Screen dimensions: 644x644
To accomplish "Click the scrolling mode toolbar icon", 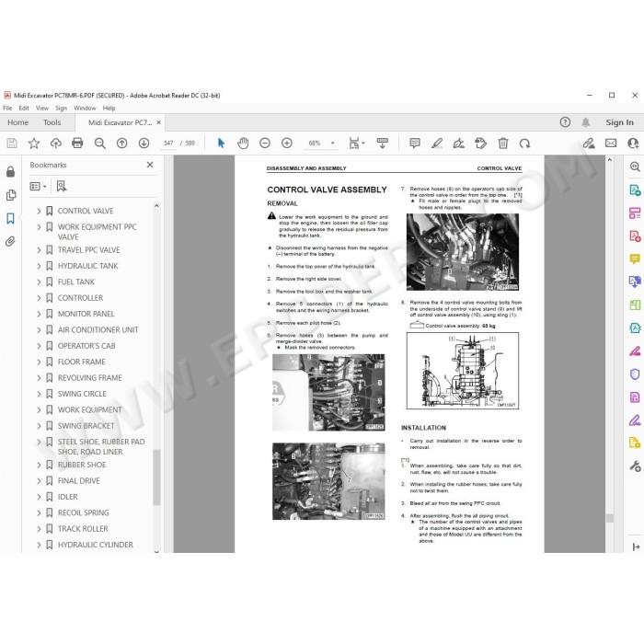I will (x=383, y=143).
